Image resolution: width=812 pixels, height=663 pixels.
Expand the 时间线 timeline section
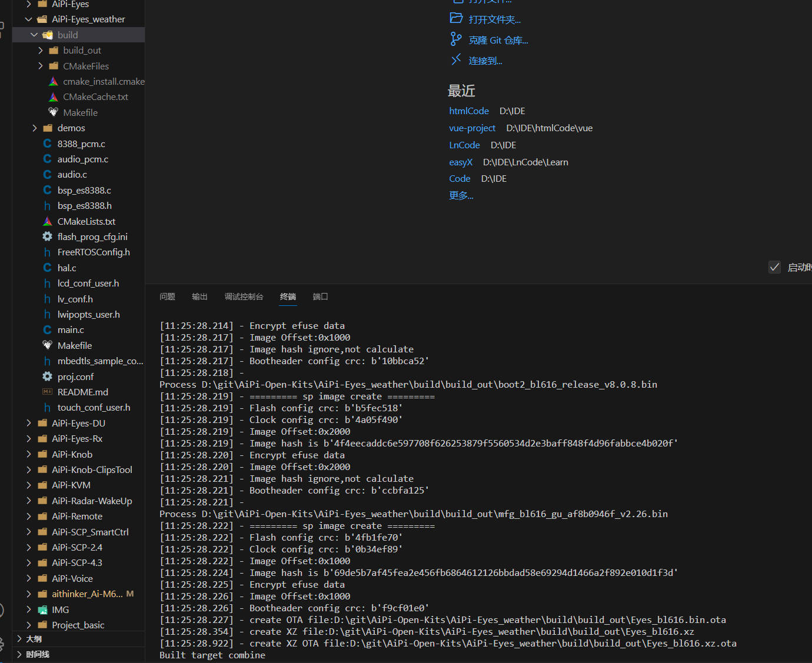[x=19, y=654]
